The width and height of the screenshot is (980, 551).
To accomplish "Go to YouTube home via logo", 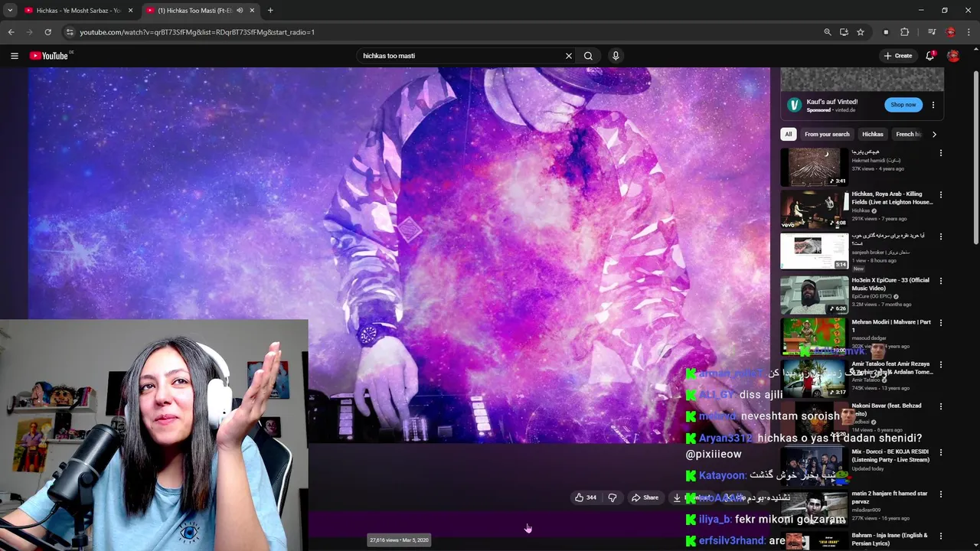I will 49,56.
